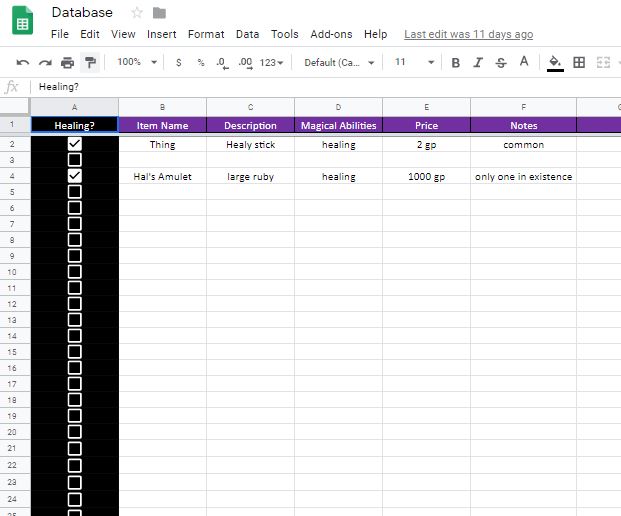The height and width of the screenshot is (516, 621).
Task: Uncheck Healing checkbox for Hal's Amulet
Action: pyautogui.click(x=74, y=176)
